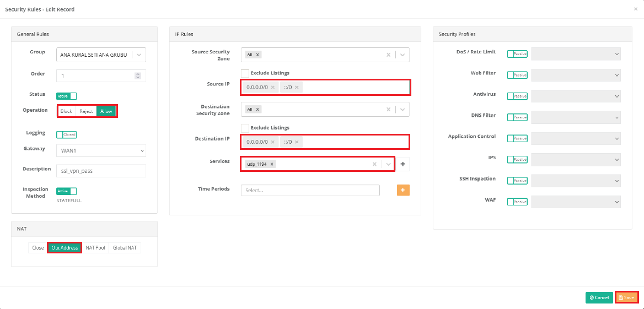
Task: Click the plus icon next to Services
Action: click(402, 164)
